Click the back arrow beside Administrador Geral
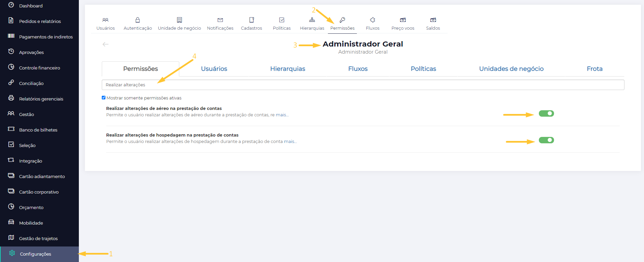Image resolution: width=644 pixels, height=262 pixels. [x=105, y=44]
